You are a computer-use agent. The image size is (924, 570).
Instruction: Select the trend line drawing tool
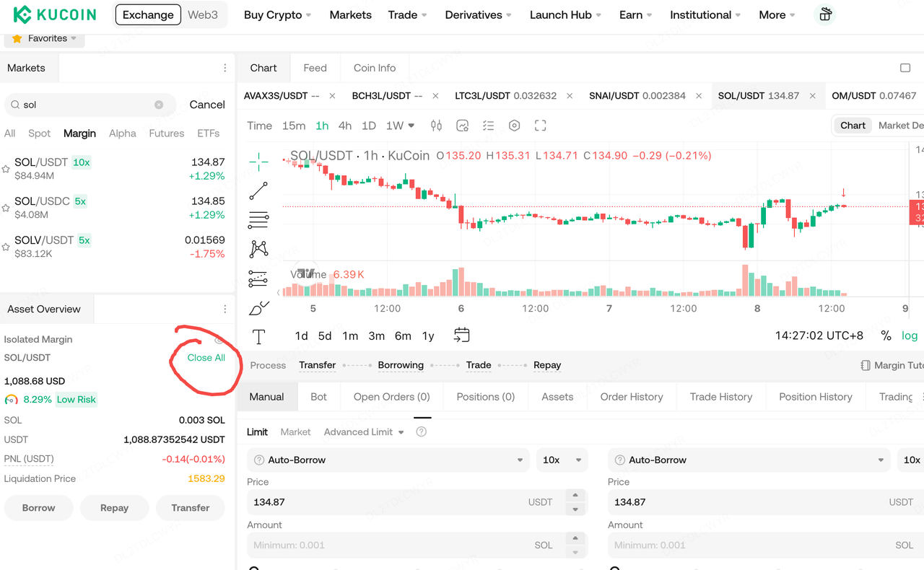point(258,190)
